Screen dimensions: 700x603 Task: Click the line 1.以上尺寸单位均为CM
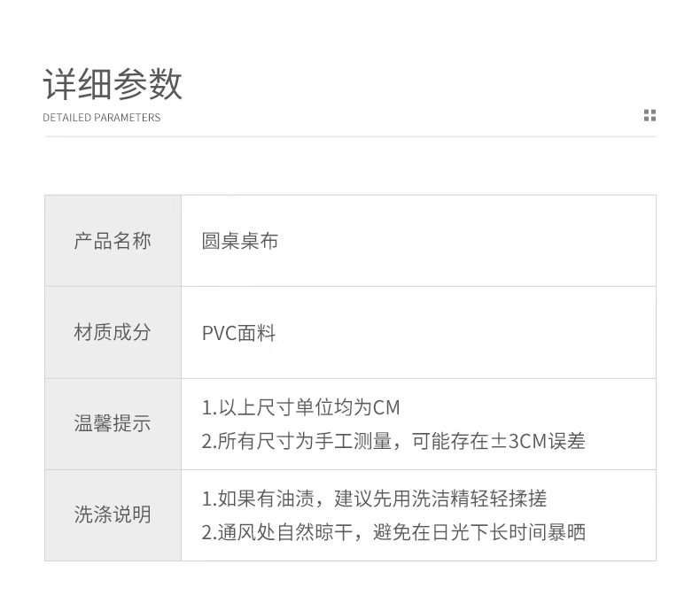tap(301, 407)
